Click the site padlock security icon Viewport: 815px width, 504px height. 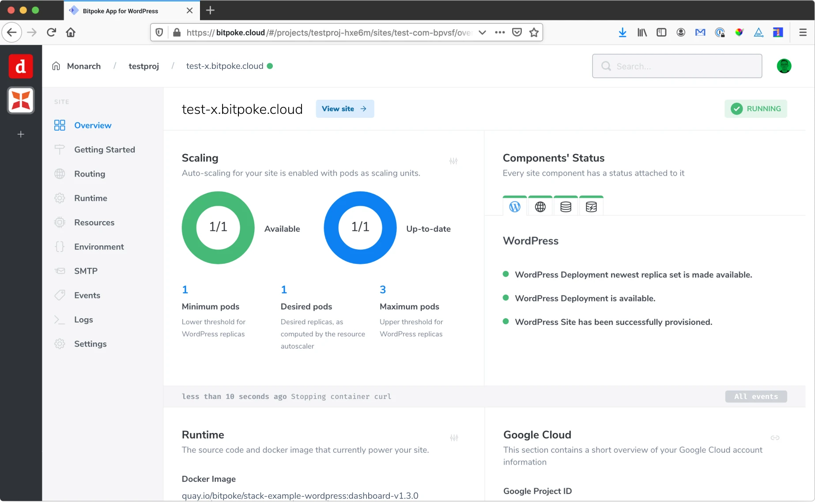[x=177, y=32]
